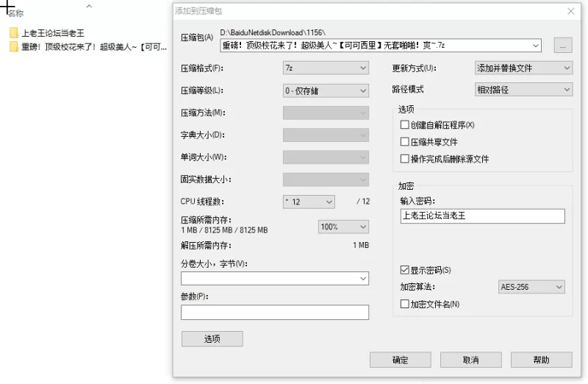Click the 上老王论坛当老王 folder icon
588x384 pixels.
point(14,33)
